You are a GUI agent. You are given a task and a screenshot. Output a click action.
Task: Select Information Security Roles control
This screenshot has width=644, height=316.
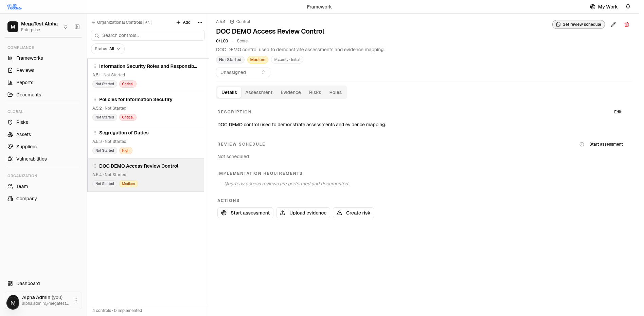tap(146, 75)
